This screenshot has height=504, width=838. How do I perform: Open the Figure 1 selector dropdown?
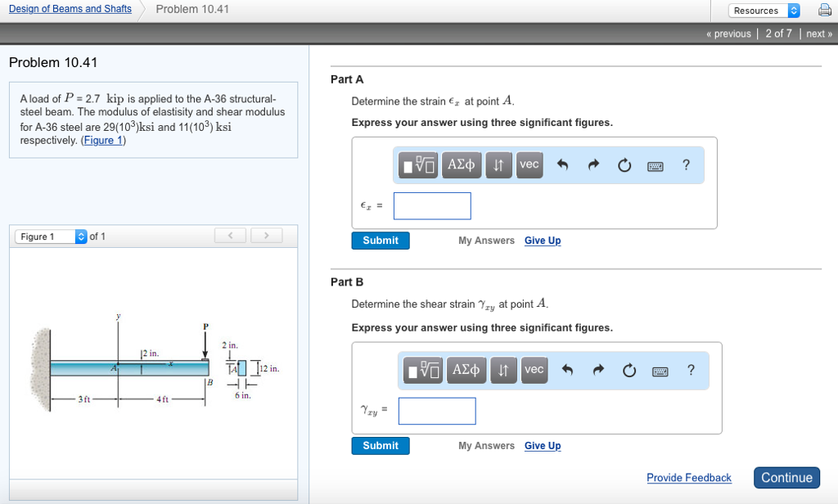tap(51, 236)
